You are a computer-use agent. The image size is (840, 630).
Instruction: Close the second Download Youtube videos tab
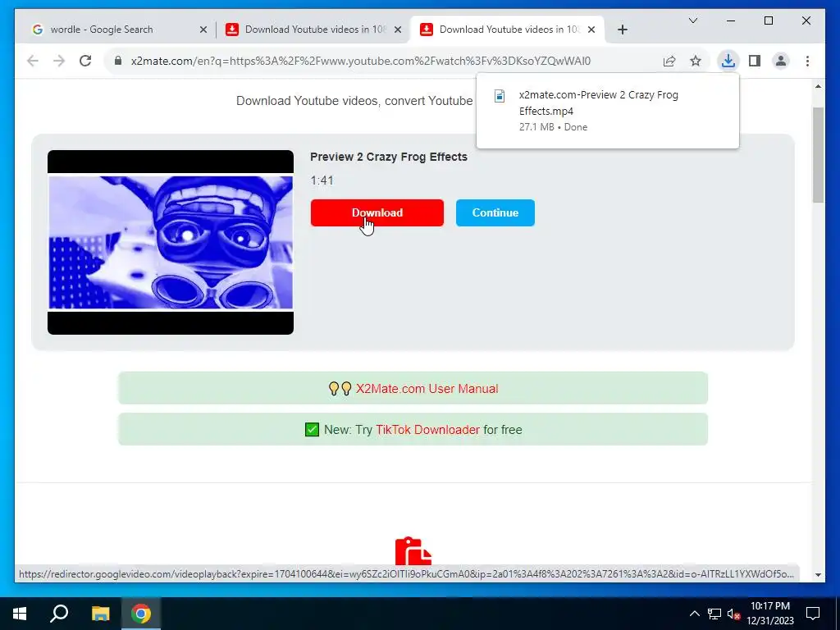tap(398, 30)
